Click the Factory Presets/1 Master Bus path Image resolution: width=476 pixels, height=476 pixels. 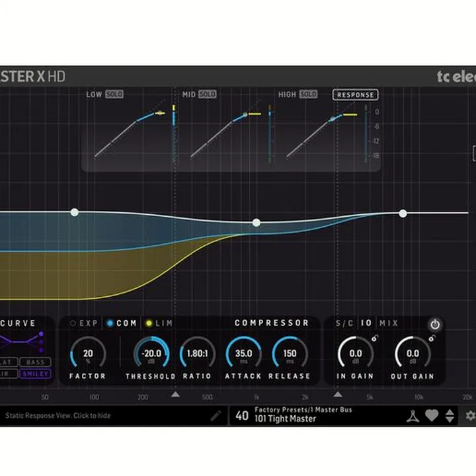pyautogui.click(x=303, y=410)
